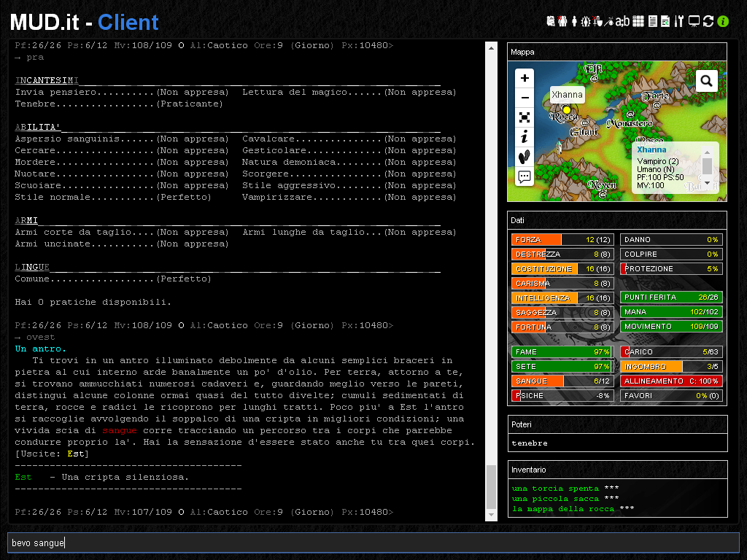Click the magic wand spell icon
The image size is (747, 560).
tap(609, 21)
